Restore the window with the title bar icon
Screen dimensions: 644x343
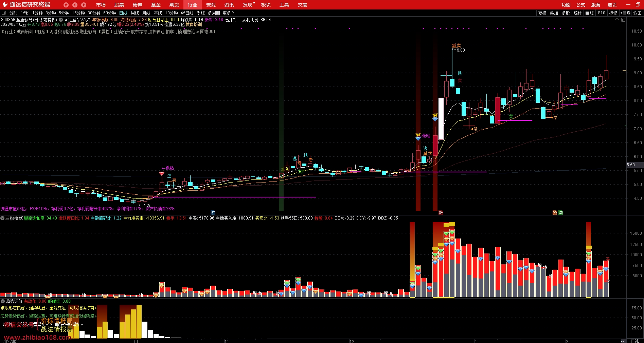pos(638,5)
